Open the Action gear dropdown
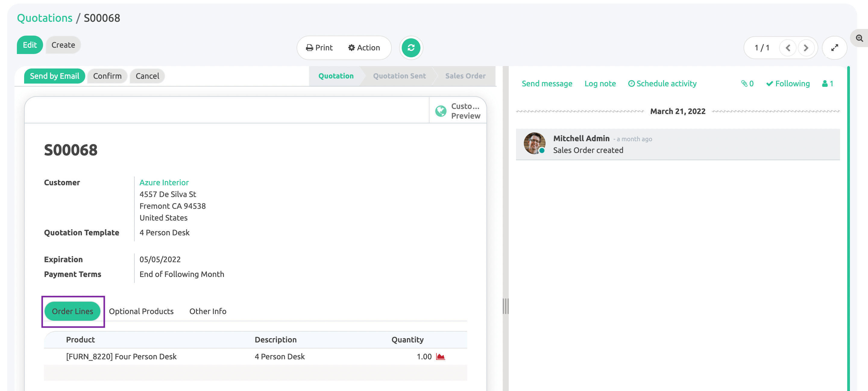The height and width of the screenshot is (391, 868). pos(363,48)
